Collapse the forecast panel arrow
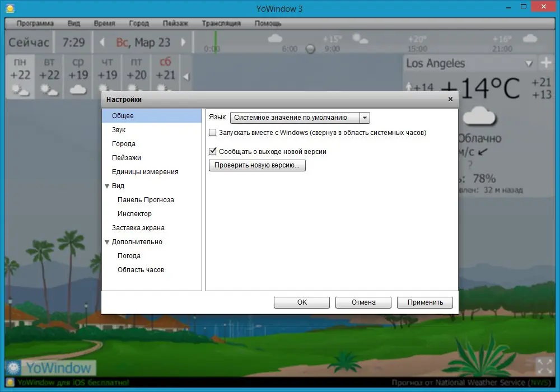 tap(186, 77)
